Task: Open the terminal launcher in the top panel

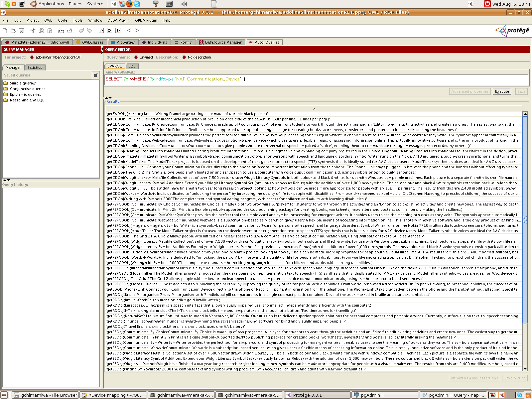Action: click(169, 4)
